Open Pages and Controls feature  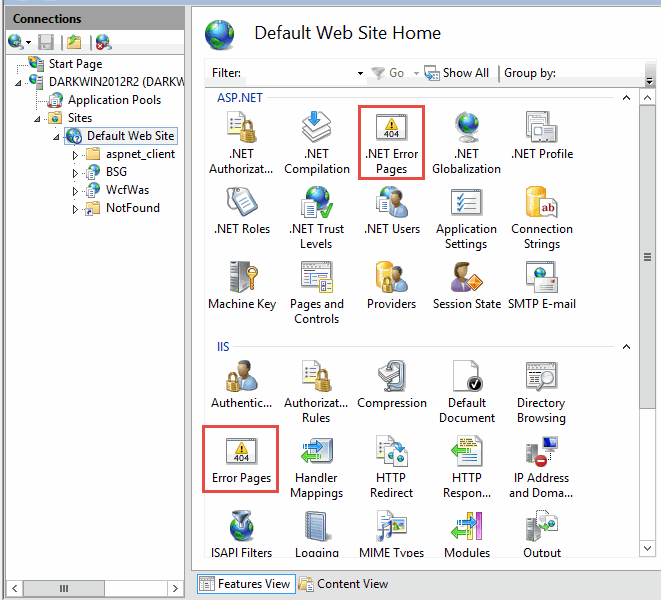tap(317, 293)
